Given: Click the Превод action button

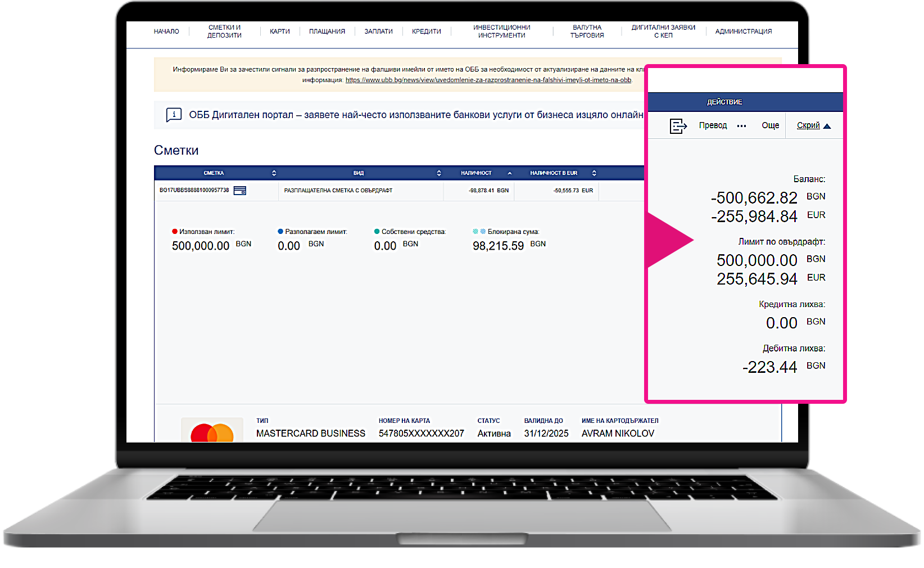Looking at the screenshot, I should tap(713, 125).
